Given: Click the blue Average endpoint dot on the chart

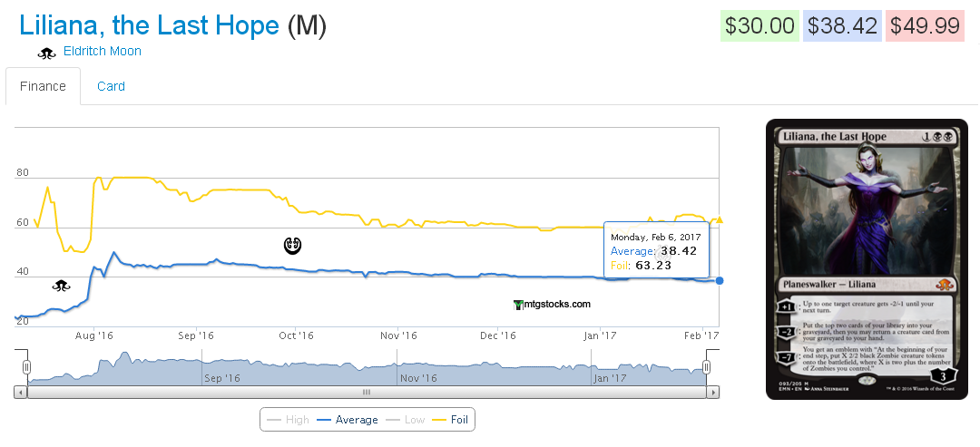Looking at the screenshot, I should pyautogui.click(x=720, y=281).
